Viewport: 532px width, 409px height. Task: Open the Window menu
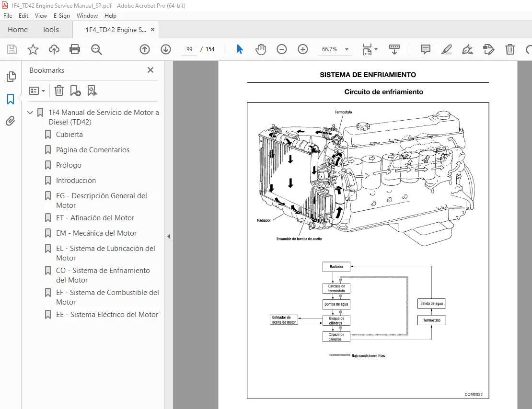click(87, 16)
